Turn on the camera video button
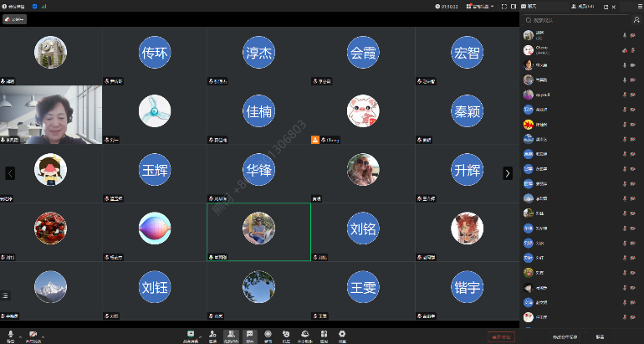The width and height of the screenshot is (644, 344). (x=33, y=334)
